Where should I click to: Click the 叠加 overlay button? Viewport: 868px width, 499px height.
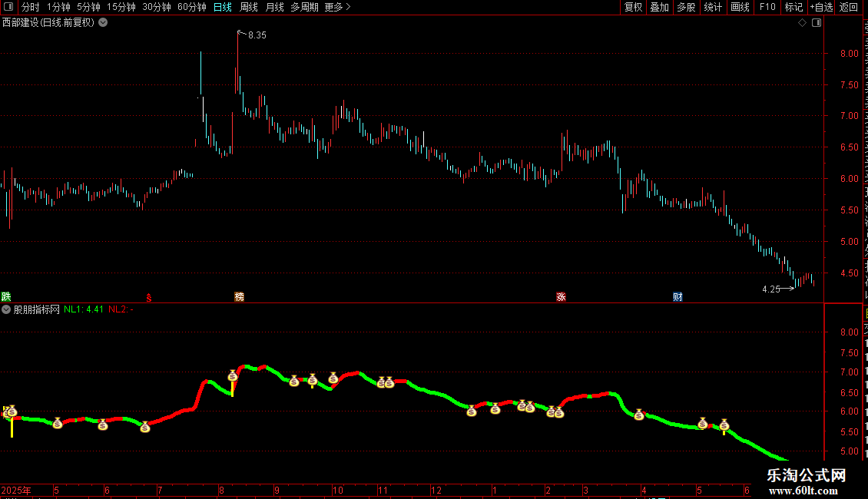659,7
